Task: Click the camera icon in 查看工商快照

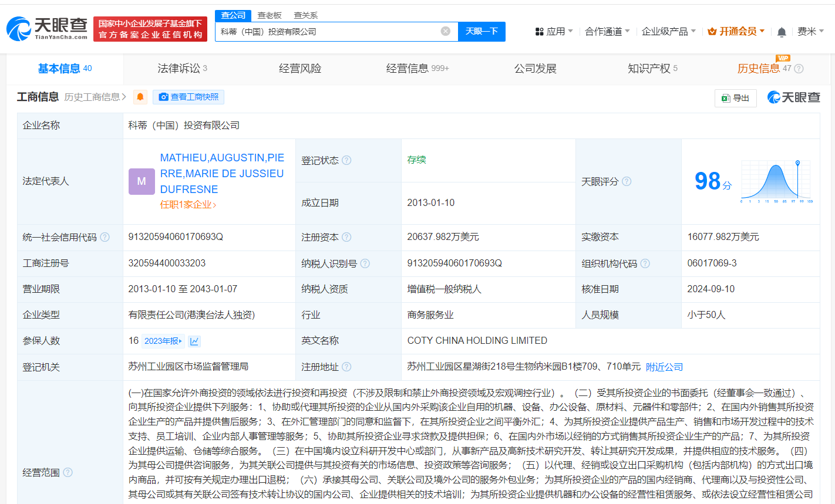Action: pos(164,97)
